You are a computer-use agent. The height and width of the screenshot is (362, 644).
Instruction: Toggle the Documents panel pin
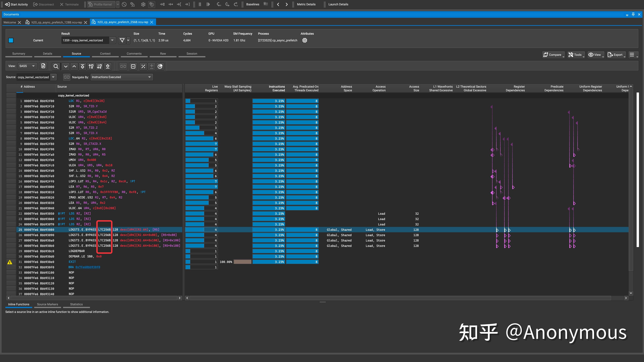click(633, 14)
